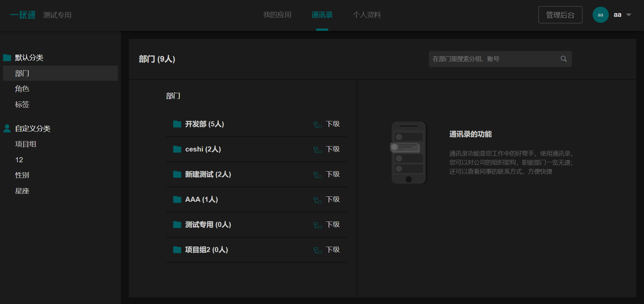Open AAA (1人) department
Screen dimensions: 644x304
pos(201,199)
